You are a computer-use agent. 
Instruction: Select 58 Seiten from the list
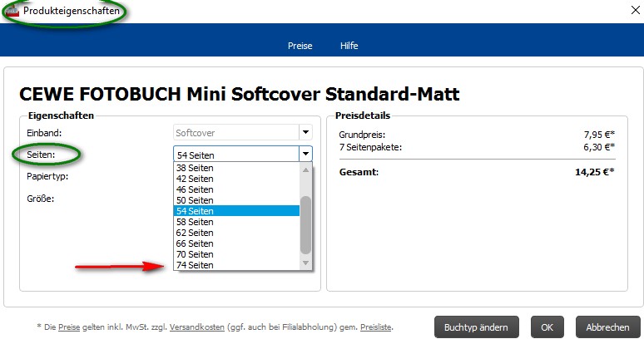click(236, 222)
